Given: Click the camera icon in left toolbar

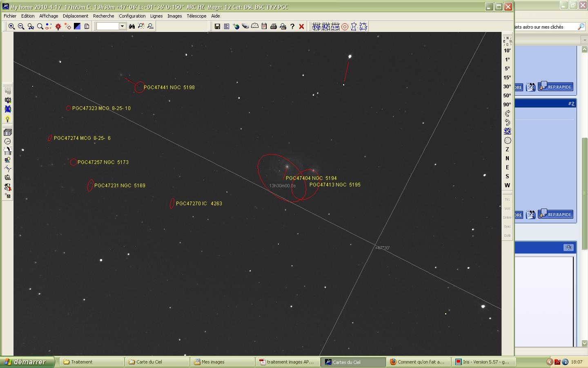Looking at the screenshot, I should point(8,100).
